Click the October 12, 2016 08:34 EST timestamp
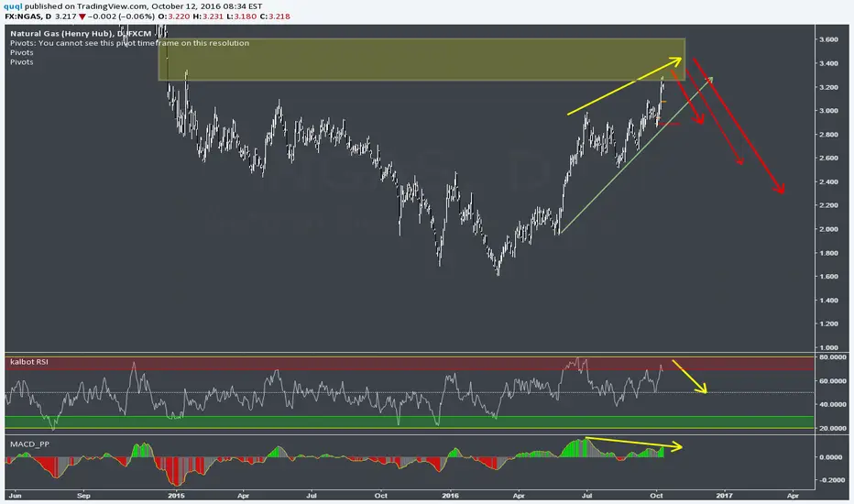854x504 pixels. [x=207, y=6]
